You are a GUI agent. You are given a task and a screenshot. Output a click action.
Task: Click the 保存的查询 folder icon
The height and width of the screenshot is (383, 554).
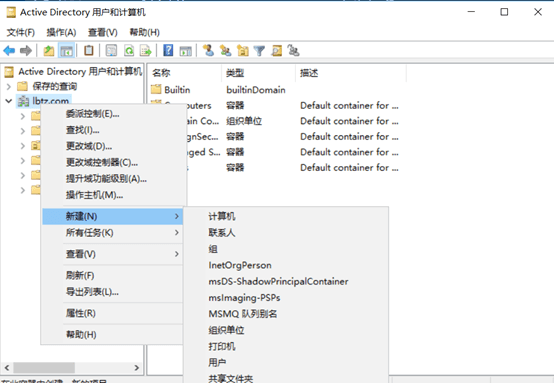pyautogui.click(x=22, y=86)
